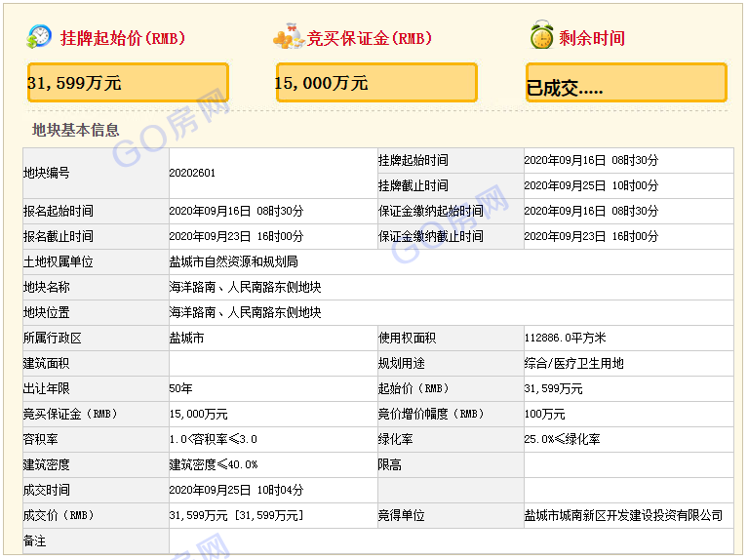Screen dimensions: 748x560
Task: Click the clock-and-money icon beside 挂牌起始价
Action: tap(39, 36)
